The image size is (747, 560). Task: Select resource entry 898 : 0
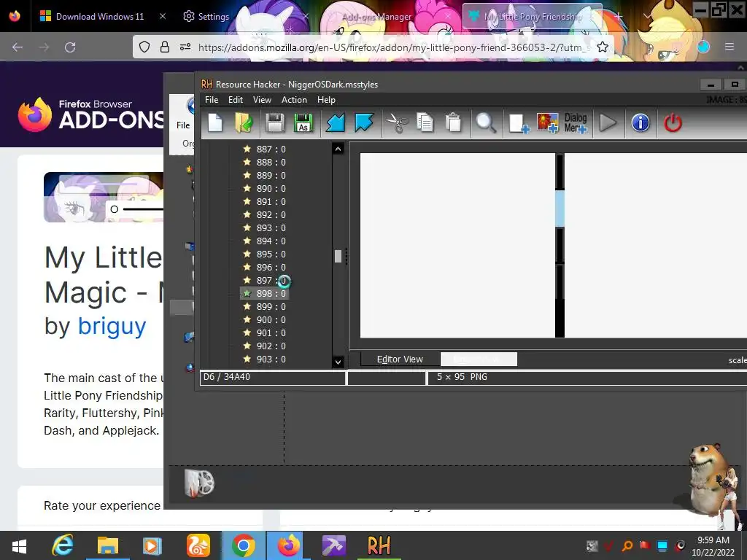pyautogui.click(x=265, y=293)
